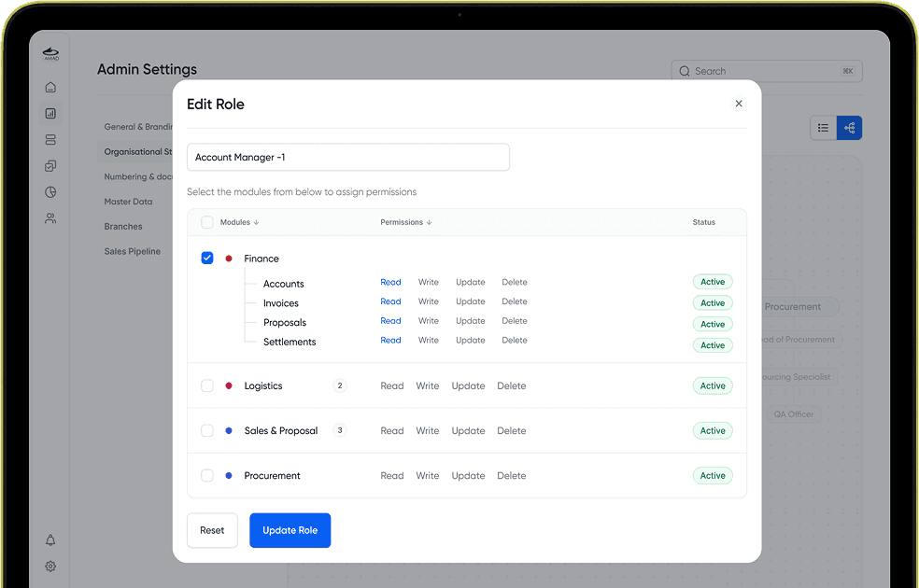The height and width of the screenshot is (588, 919).
Task: Sort by the Modules column arrow
Action: [256, 222]
